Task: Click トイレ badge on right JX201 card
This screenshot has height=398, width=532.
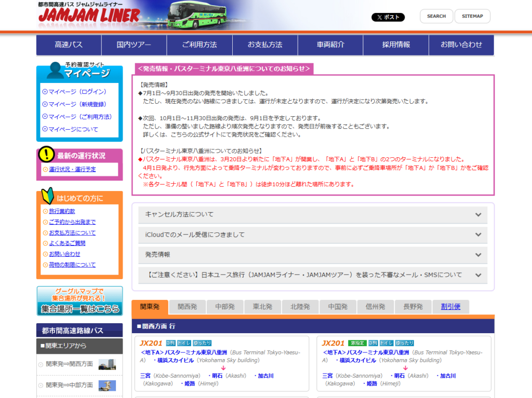Action: pyautogui.click(x=387, y=344)
